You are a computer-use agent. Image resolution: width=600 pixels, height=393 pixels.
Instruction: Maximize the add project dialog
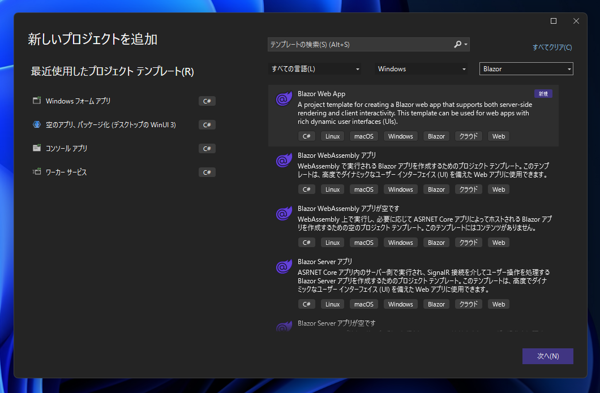(x=553, y=21)
